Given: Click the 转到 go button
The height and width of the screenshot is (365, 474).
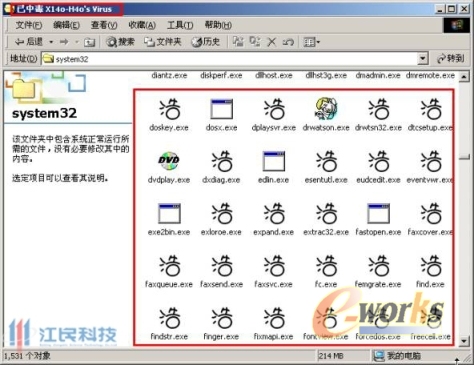Looking at the screenshot, I should [x=450, y=59].
